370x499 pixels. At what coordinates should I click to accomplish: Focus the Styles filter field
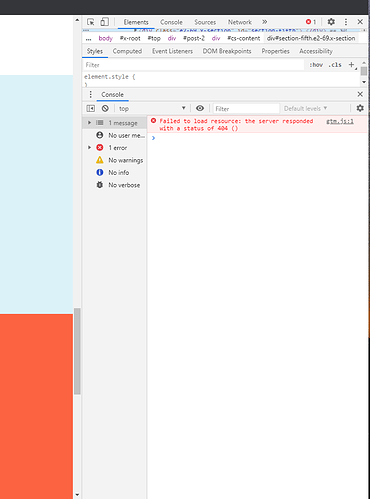click(193, 65)
